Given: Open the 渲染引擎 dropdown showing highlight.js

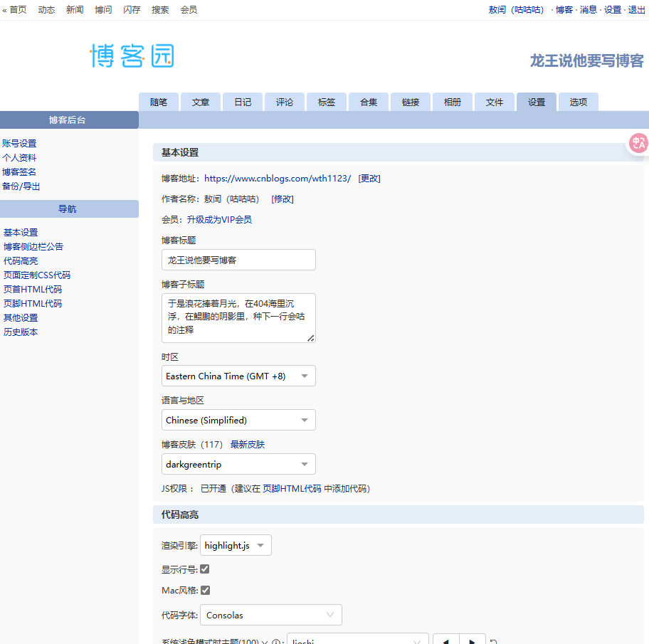Looking at the screenshot, I should point(236,545).
